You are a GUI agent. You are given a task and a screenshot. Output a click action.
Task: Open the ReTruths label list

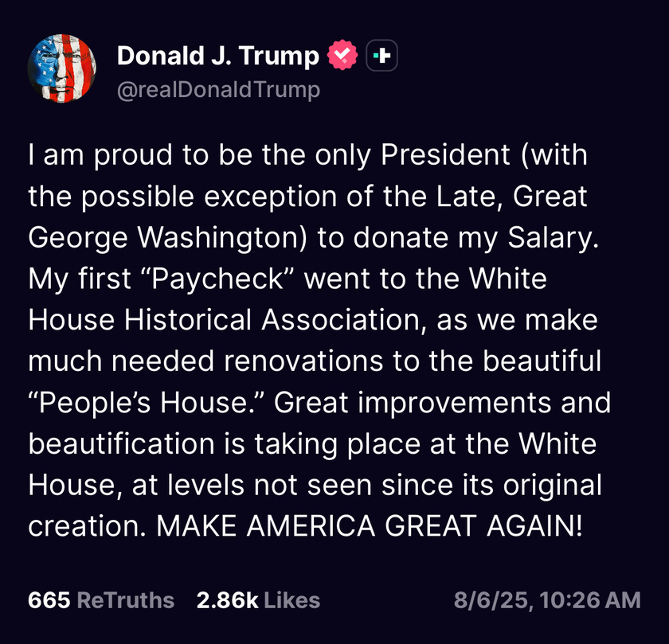126,600
